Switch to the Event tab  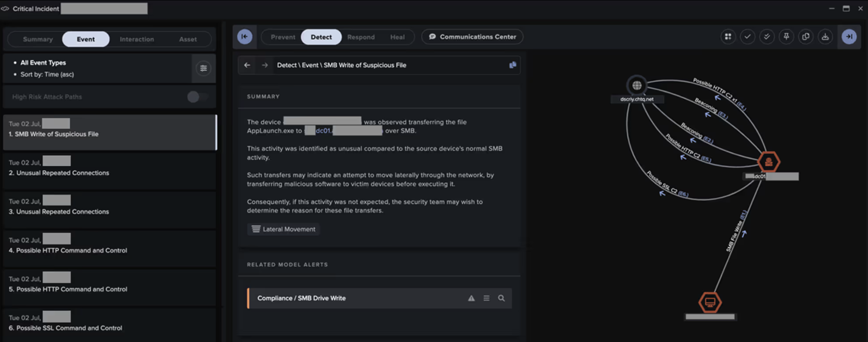[x=86, y=39]
